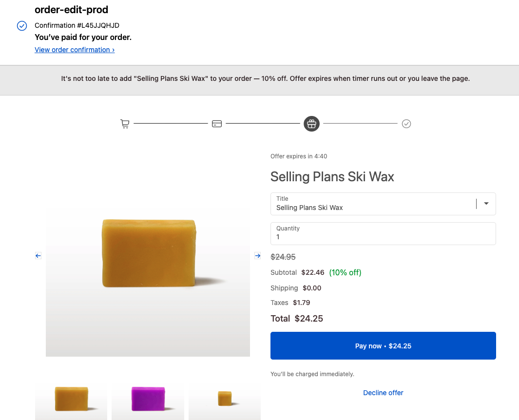Click the confirmation checkmark icon beside order number

point(22,26)
